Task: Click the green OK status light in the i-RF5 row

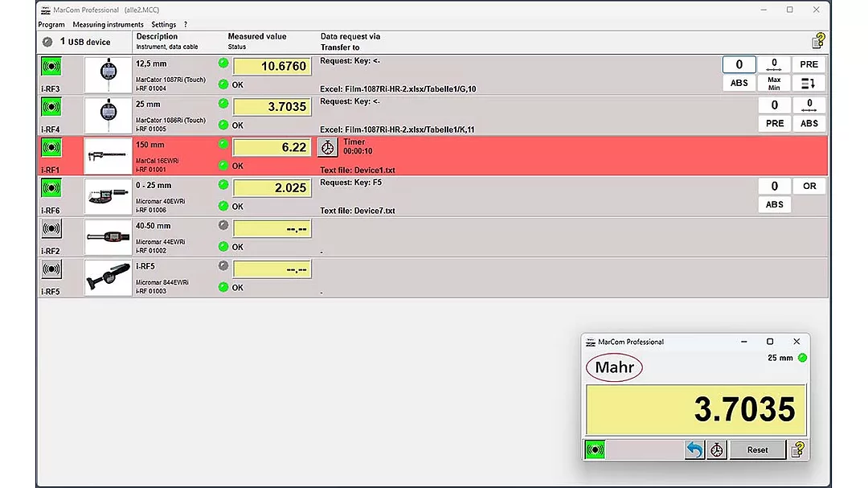Action: click(223, 287)
